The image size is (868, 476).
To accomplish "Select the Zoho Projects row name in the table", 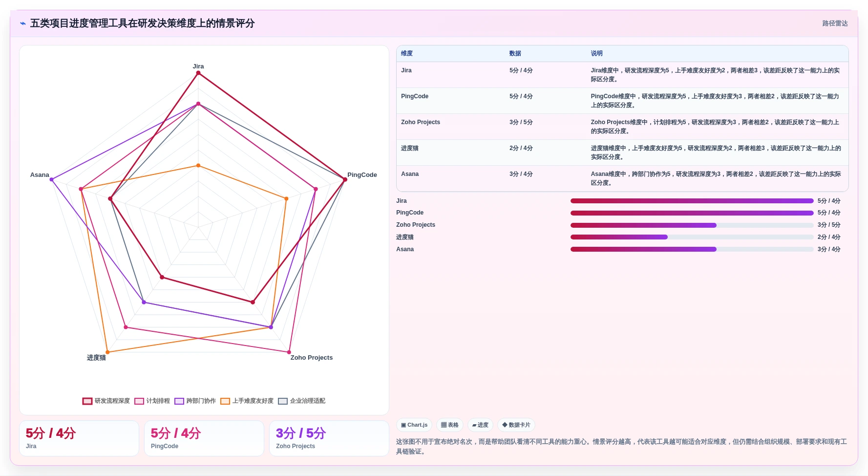I will point(421,122).
